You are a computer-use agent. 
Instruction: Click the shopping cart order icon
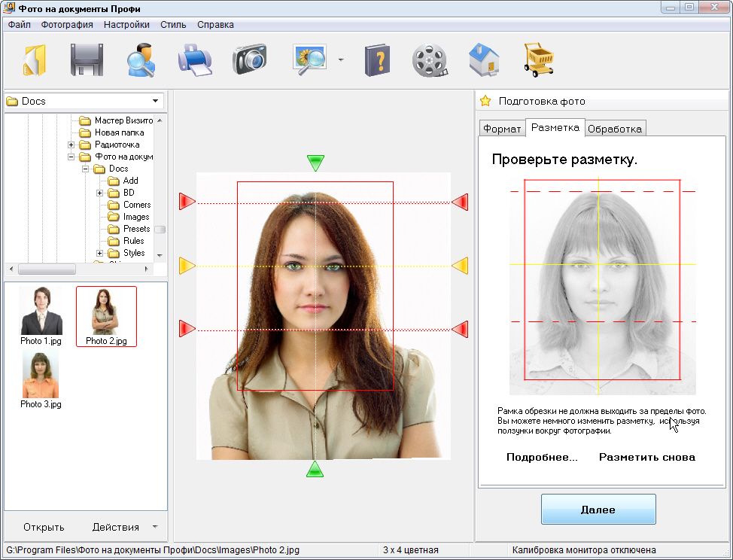(x=538, y=60)
